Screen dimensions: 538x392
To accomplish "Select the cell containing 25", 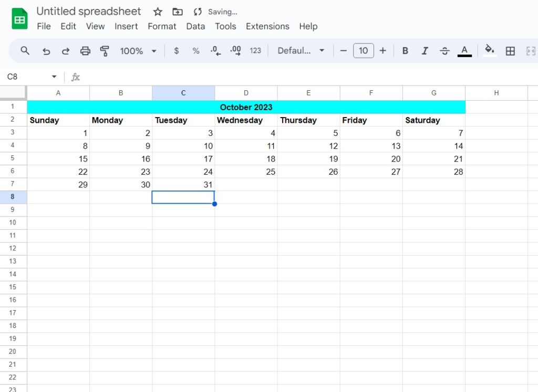I will coord(246,171).
